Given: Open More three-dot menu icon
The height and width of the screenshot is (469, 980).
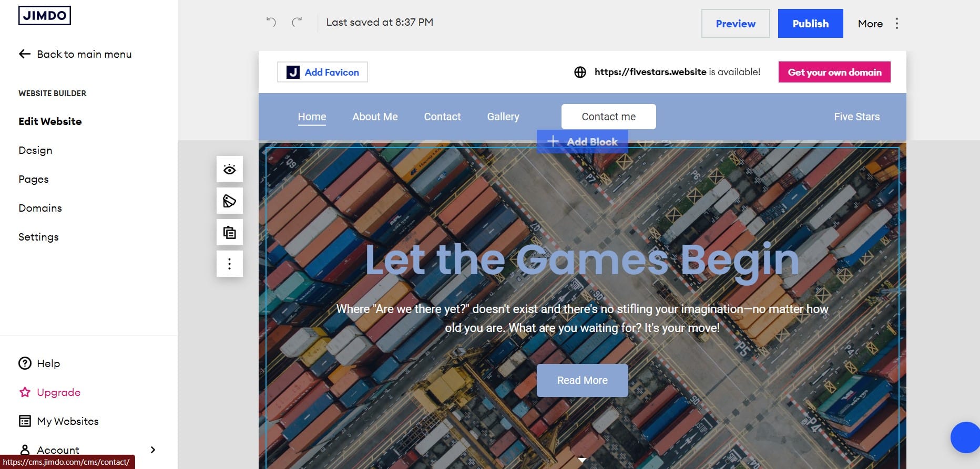Looking at the screenshot, I should pos(897,24).
